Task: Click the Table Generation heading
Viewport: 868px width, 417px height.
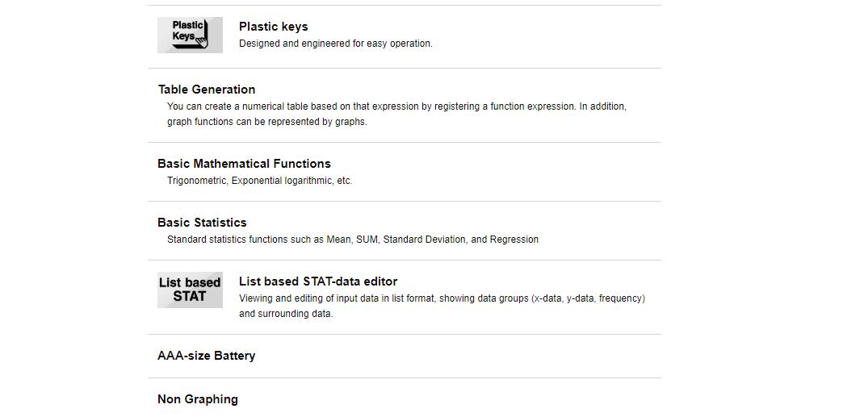Action: click(207, 90)
